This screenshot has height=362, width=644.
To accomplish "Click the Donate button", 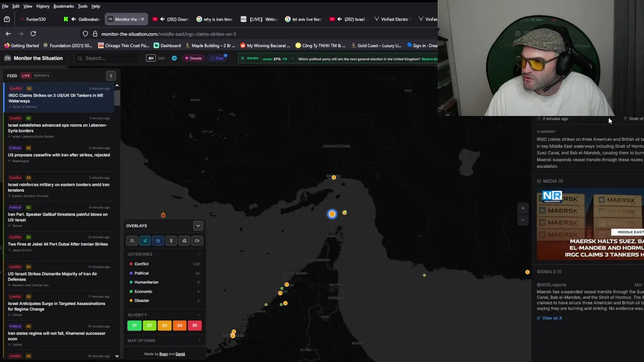I will point(193,58).
